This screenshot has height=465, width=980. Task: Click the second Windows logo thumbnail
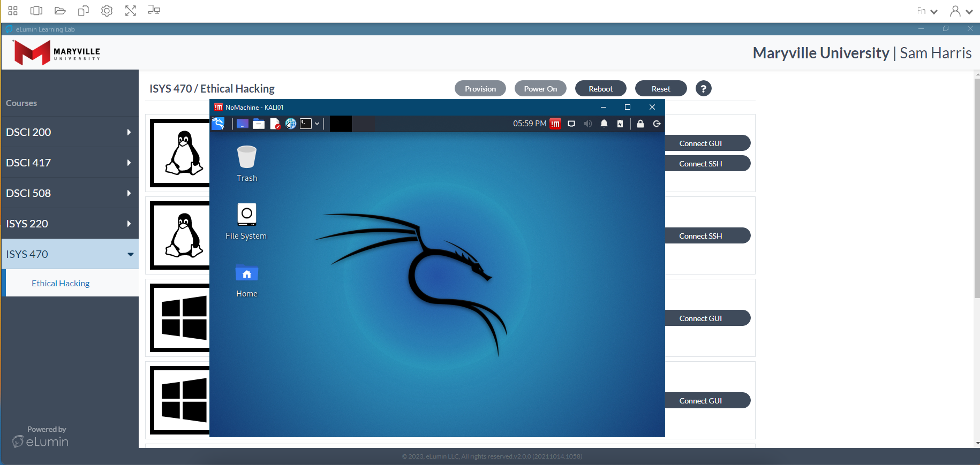coord(180,400)
